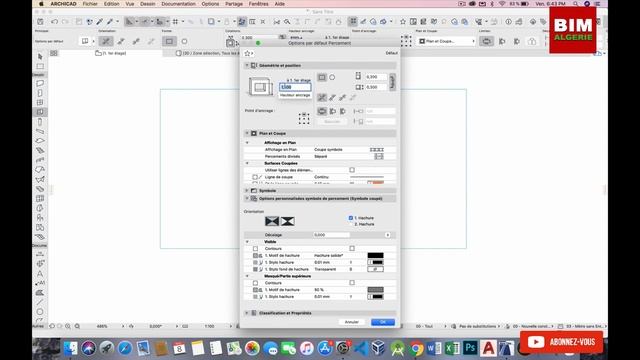Select circular opening shape in dialog
This screenshot has height=360, width=640.
pos(332,77)
